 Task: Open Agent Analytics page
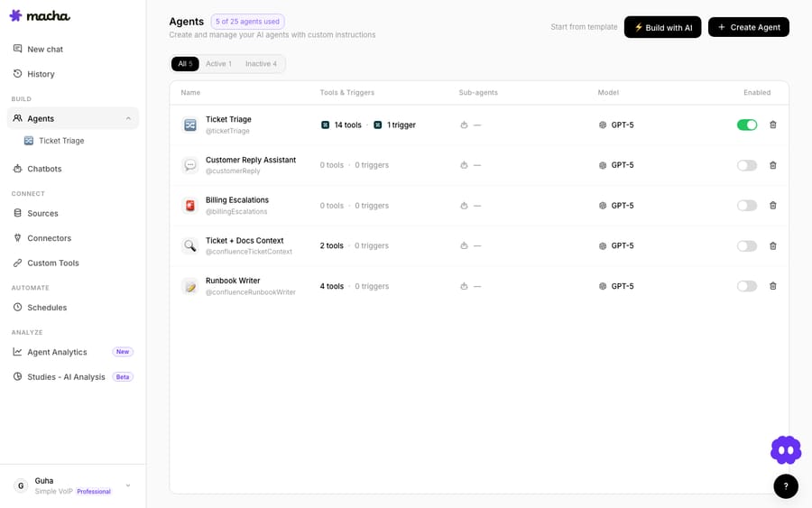click(73, 352)
